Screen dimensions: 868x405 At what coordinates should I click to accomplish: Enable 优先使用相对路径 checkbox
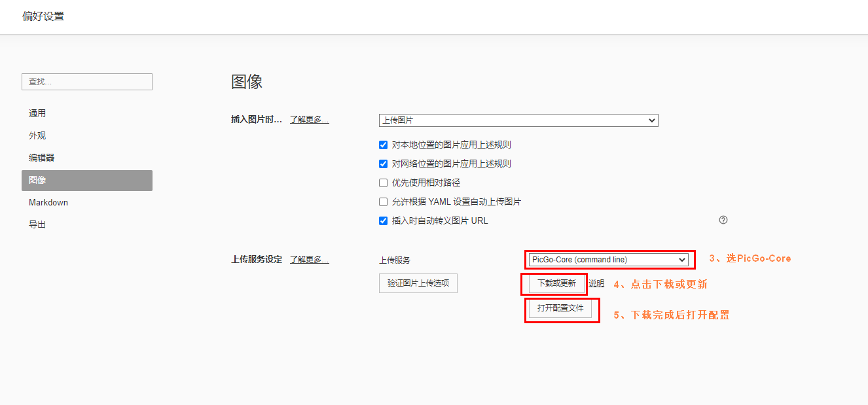click(384, 183)
